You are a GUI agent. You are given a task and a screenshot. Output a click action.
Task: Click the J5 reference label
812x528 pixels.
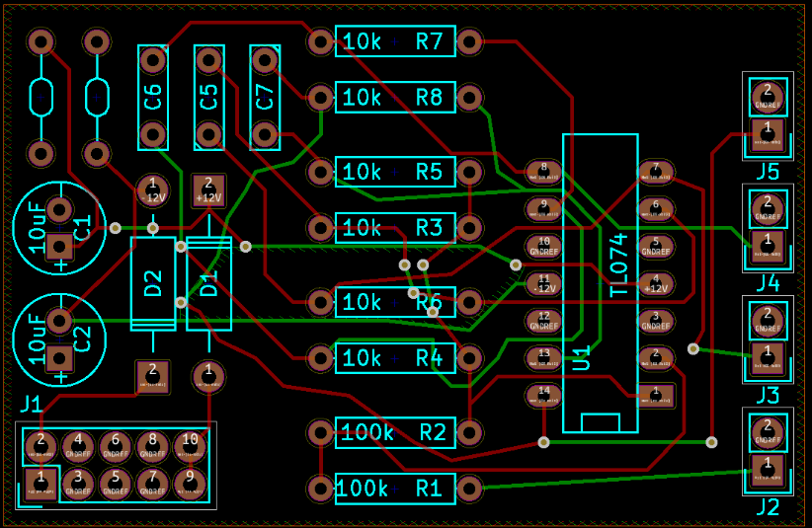click(768, 172)
